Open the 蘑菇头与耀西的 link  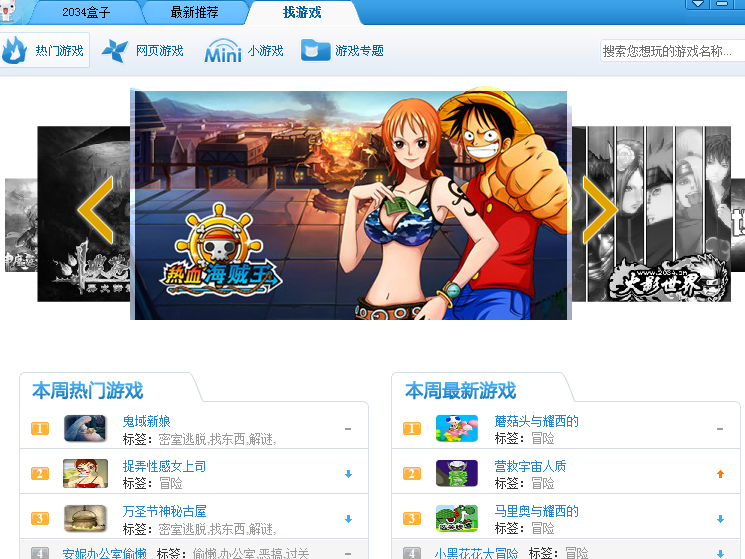click(x=536, y=421)
